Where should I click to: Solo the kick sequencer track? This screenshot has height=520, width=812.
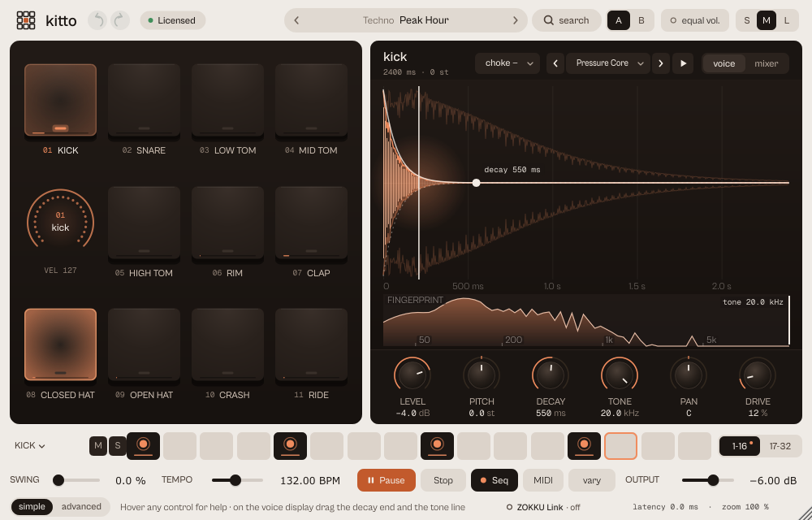118,446
